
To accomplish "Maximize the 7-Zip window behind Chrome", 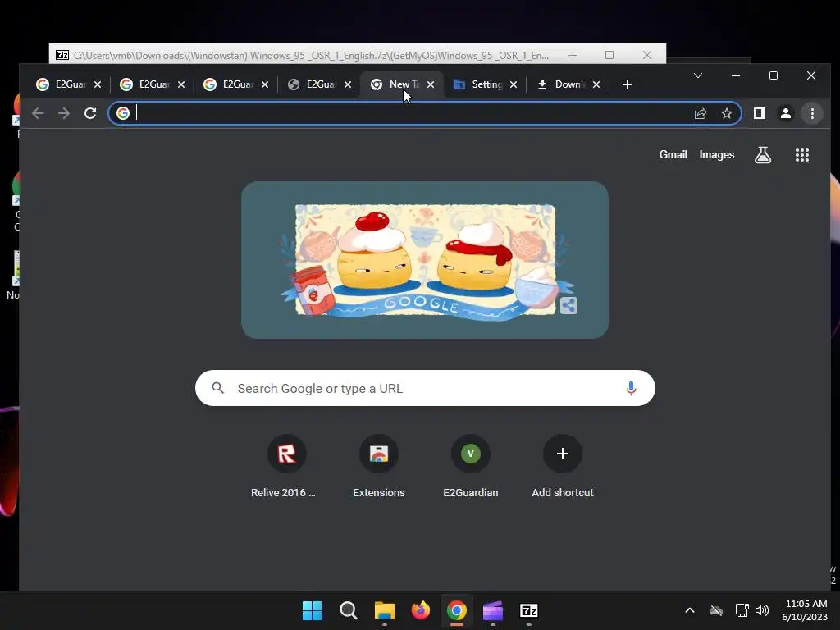I will [x=609, y=55].
